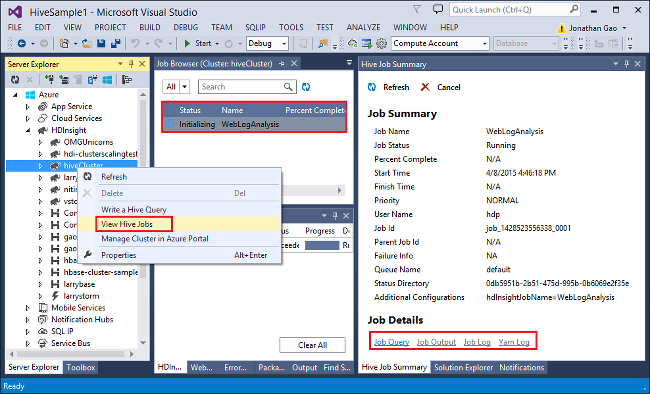This screenshot has width=650, height=394.
Task: Click the Save disk icon
Action: pos(101,43)
